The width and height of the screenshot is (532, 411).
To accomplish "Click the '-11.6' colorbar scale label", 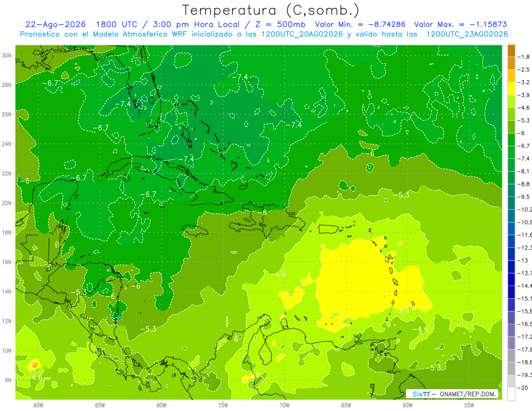I will 525,235.
